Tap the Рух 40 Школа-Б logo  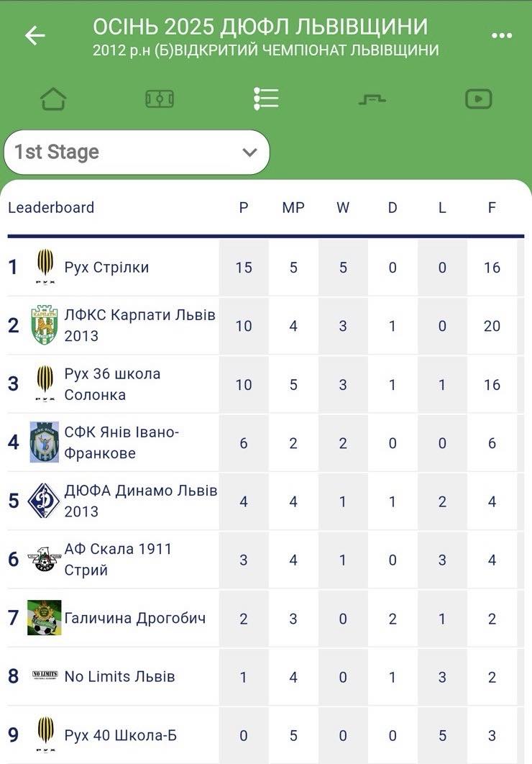click(x=45, y=735)
